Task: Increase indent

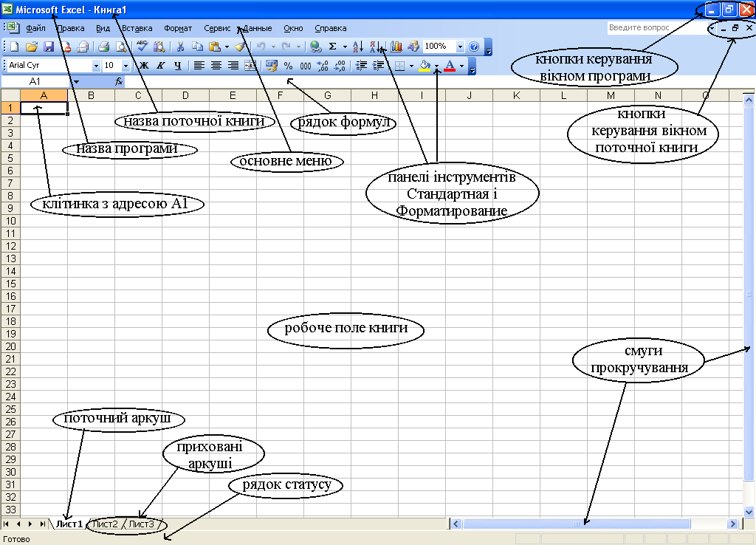Action: [378, 65]
